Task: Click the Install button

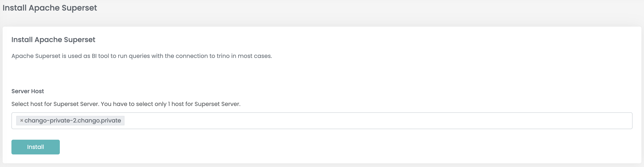Action: click(x=35, y=147)
